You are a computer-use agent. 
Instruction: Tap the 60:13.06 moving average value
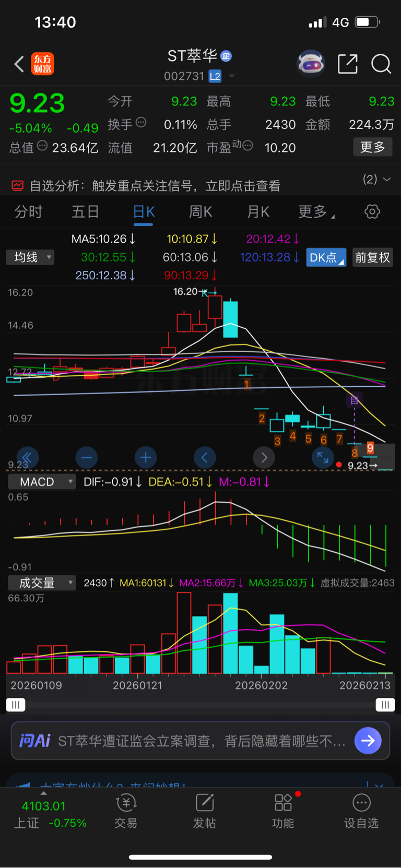[x=190, y=257]
